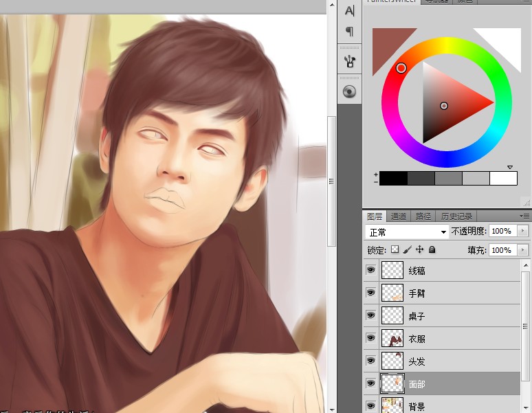Hide the 面部 layer
The height and width of the screenshot is (413, 532).
pos(371,383)
